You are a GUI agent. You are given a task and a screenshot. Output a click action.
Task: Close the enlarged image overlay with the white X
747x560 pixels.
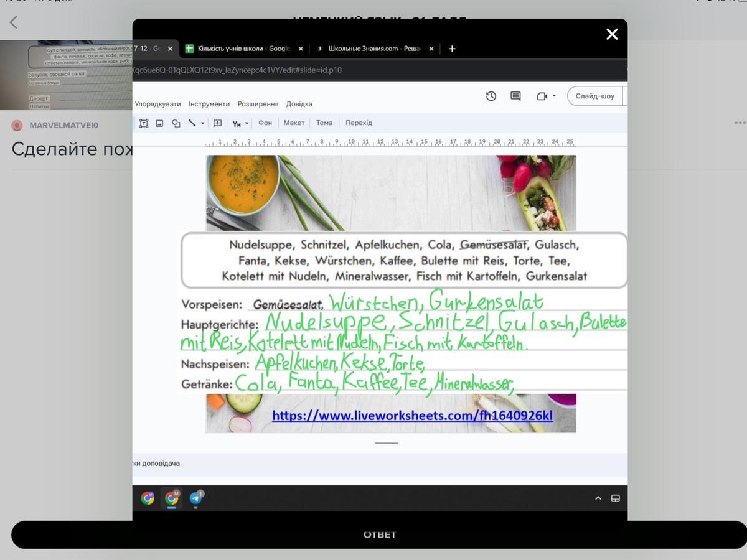click(612, 34)
